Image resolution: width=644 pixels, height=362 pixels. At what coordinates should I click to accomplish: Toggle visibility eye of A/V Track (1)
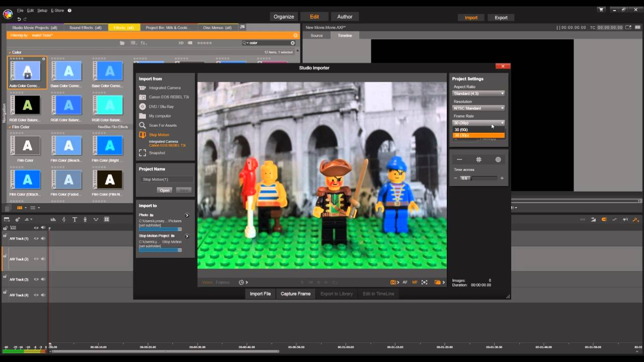pyautogui.click(x=36, y=238)
